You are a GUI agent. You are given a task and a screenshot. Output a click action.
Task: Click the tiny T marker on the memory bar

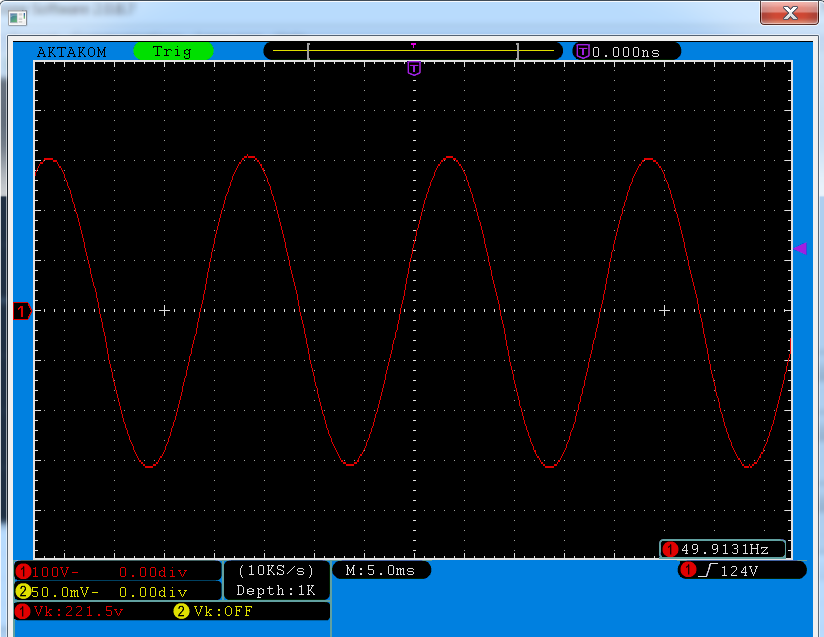click(x=414, y=46)
